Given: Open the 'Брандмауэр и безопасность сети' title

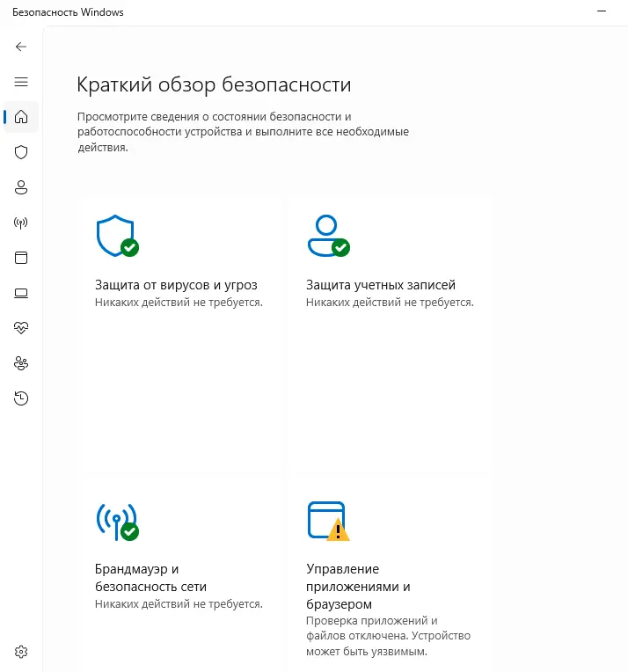Looking at the screenshot, I should point(150,578).
